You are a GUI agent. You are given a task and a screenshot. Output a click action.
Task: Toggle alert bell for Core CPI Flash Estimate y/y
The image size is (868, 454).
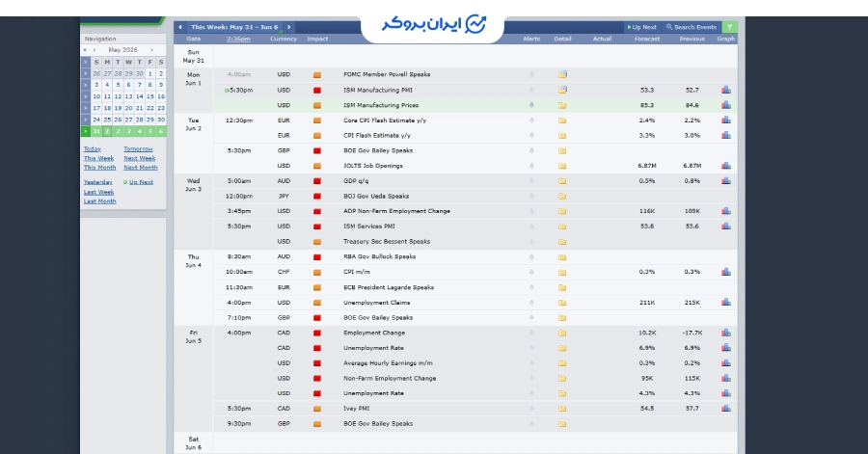[x=531, y=120]
